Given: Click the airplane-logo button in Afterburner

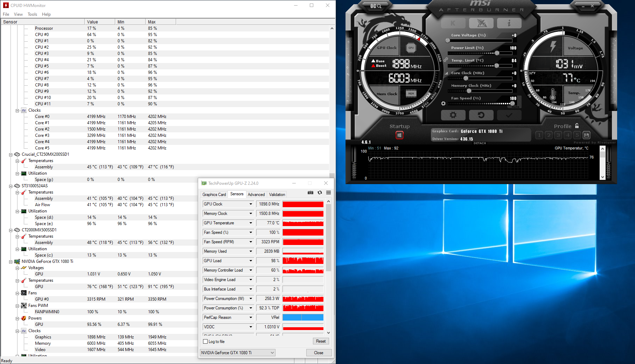Looking at the screenshot, I should tap(481, 23).
